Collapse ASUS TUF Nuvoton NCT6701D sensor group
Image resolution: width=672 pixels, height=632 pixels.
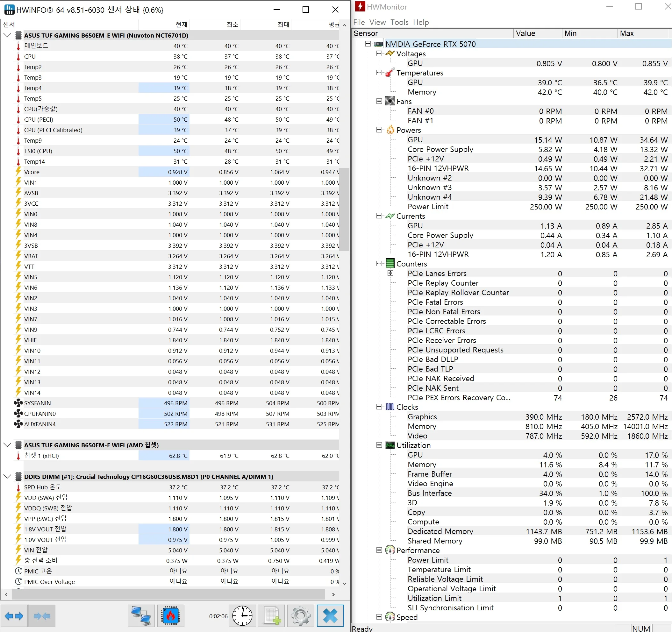click(x=7, y=35)
